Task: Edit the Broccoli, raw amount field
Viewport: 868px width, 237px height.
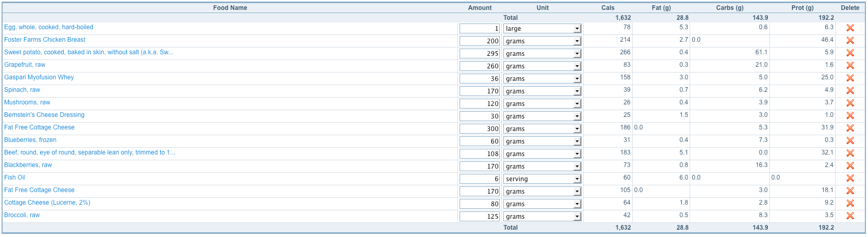Action: (x=479, y=217)
